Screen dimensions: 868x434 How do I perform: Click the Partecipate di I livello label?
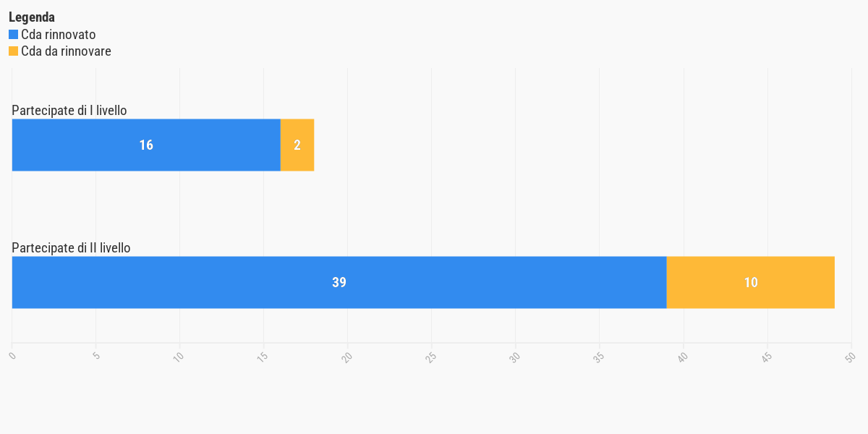[69, 111]
